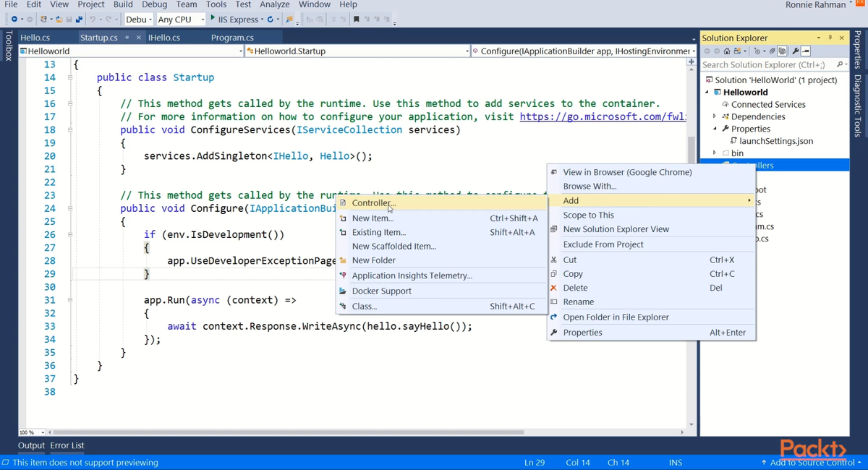The image size is (868, 470).
Task: Close the Startup.cs tab with X
Action: [138, 38]
